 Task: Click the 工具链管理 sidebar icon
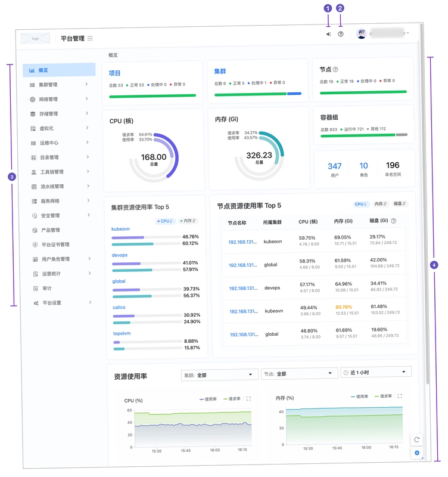click(x=34, y=172)
